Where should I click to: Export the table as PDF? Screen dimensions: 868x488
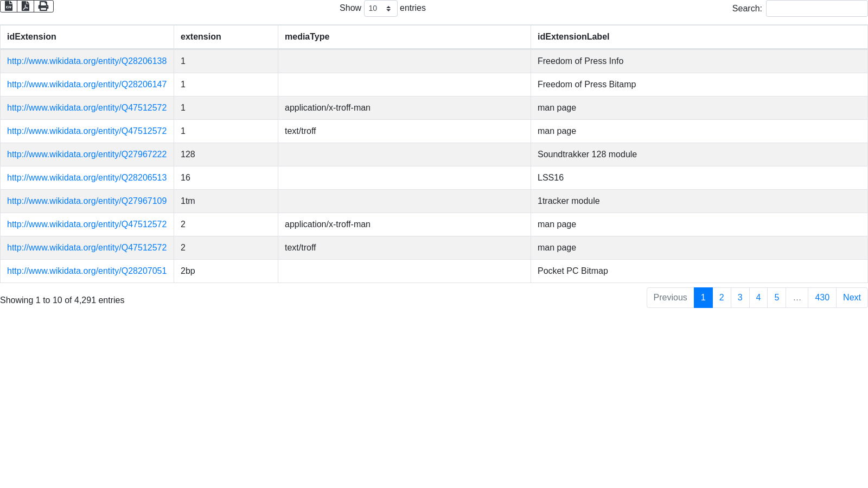[25, 6]
